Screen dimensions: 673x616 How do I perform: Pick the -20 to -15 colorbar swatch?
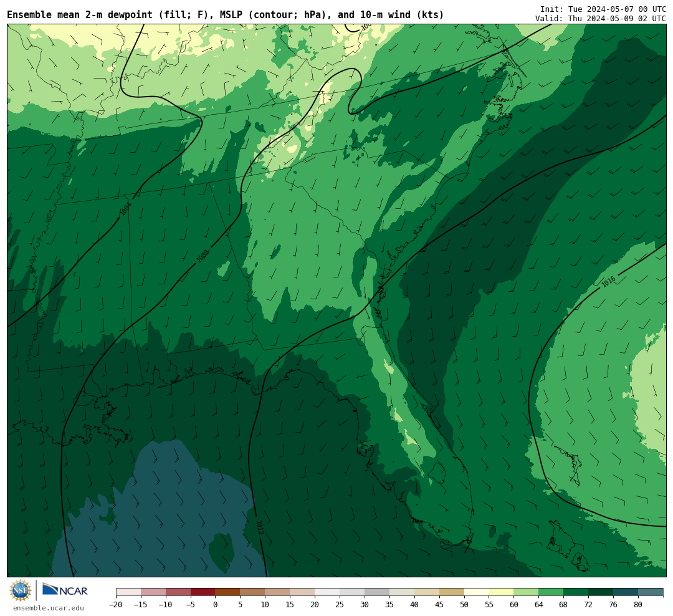point(128,592)
